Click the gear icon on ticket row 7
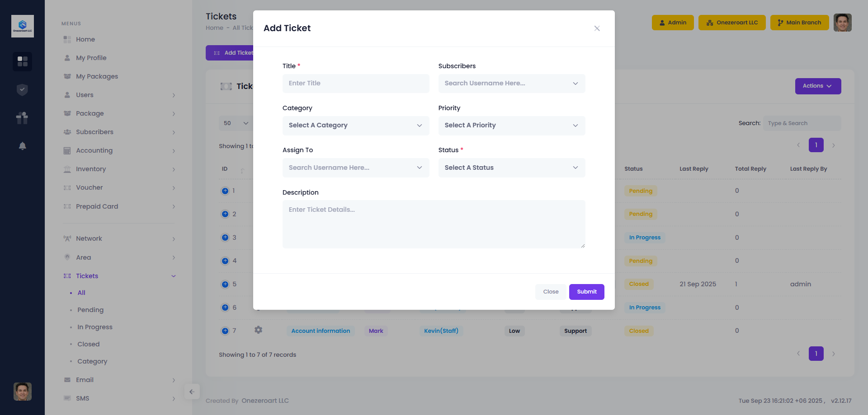The height and width of the screenshot is (415, 868). 258,330
